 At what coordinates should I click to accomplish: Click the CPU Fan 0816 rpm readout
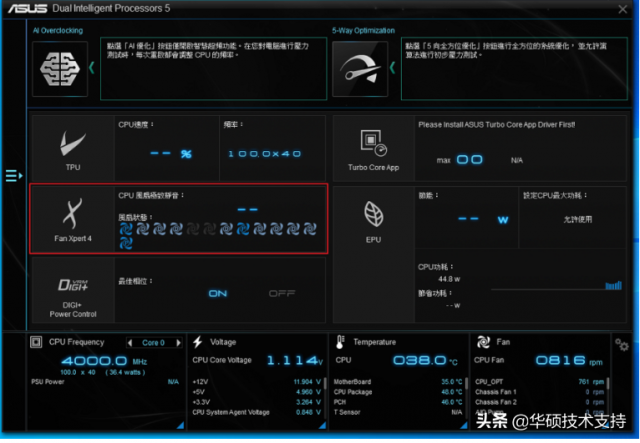tap(569, 361)
